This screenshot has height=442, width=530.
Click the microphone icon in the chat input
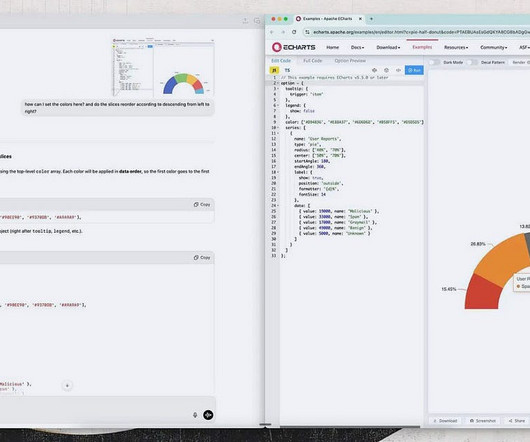point(195,415)
